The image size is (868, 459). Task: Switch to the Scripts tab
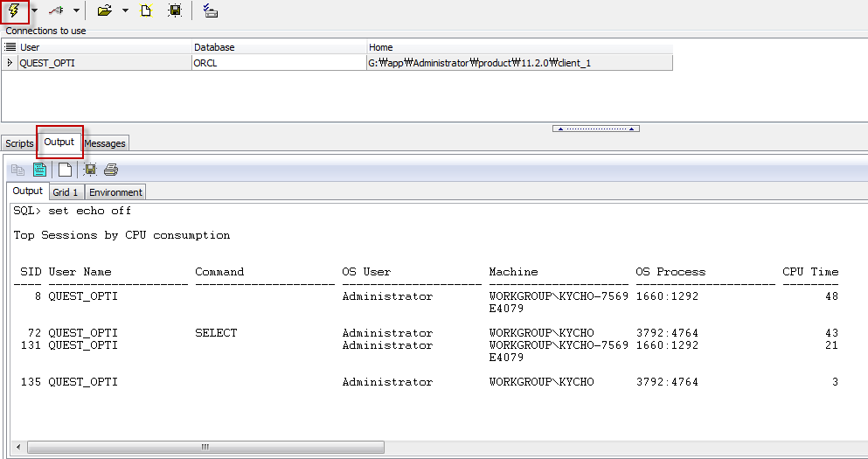point(18,143)
